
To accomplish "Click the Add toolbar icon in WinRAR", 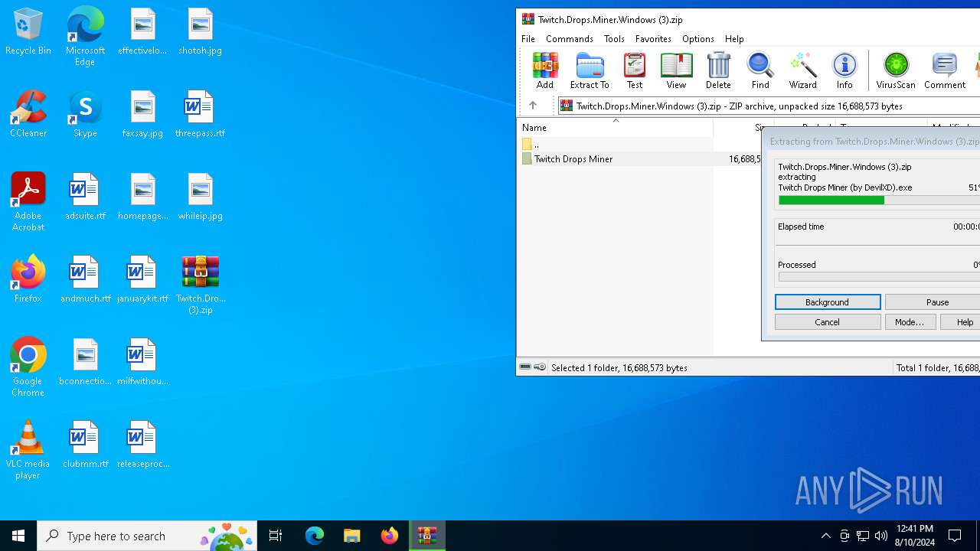I will click(544, 70).
